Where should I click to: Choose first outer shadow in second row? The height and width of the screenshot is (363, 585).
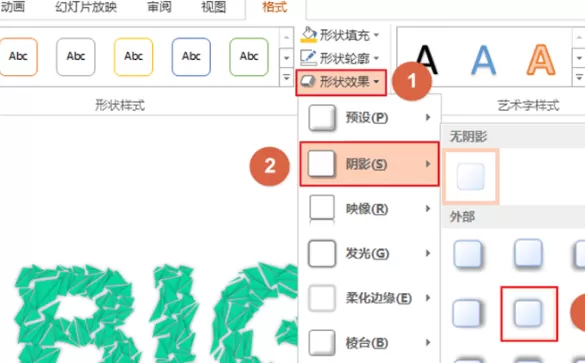click(467, 313)
